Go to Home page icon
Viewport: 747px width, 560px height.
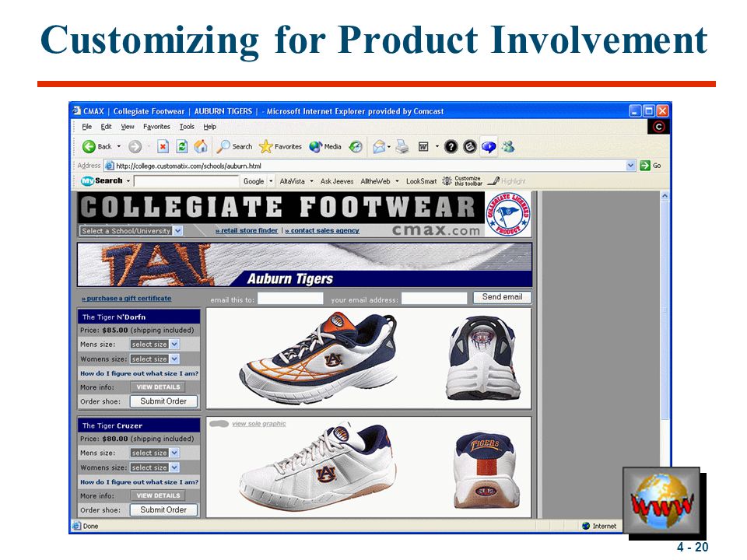(201, 147)
